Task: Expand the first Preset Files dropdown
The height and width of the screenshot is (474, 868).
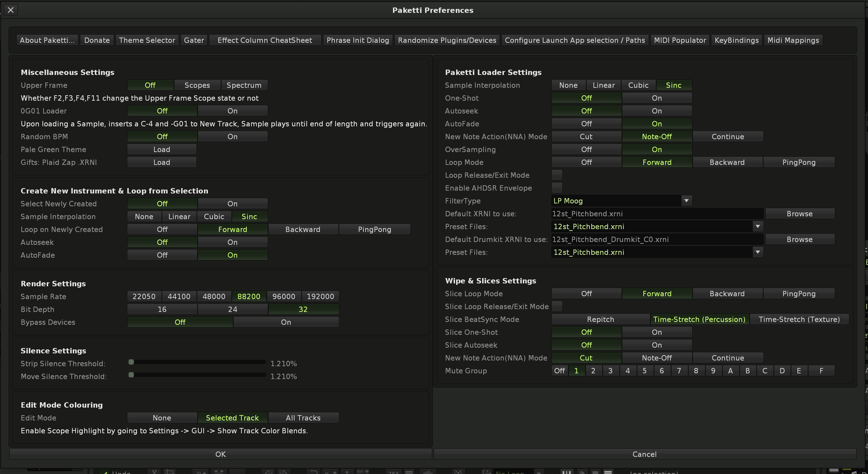Action: [757, 226]
